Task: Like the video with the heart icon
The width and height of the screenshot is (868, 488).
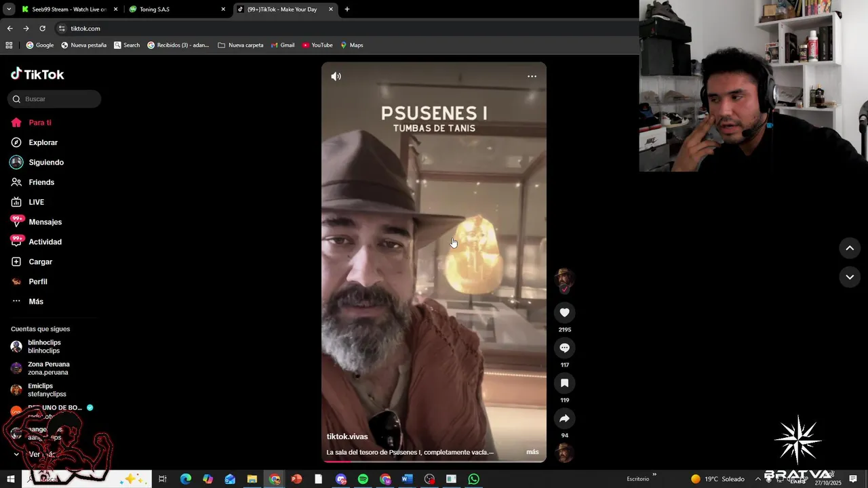Action: tap(564, 312)
